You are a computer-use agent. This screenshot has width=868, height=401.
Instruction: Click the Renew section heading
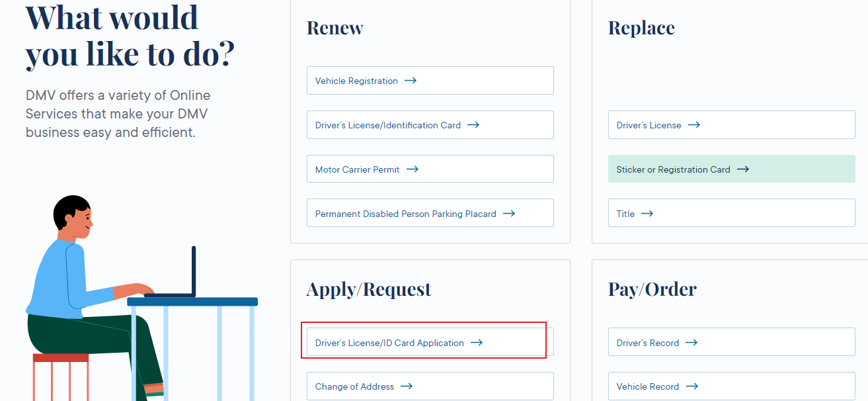point(335,28)
